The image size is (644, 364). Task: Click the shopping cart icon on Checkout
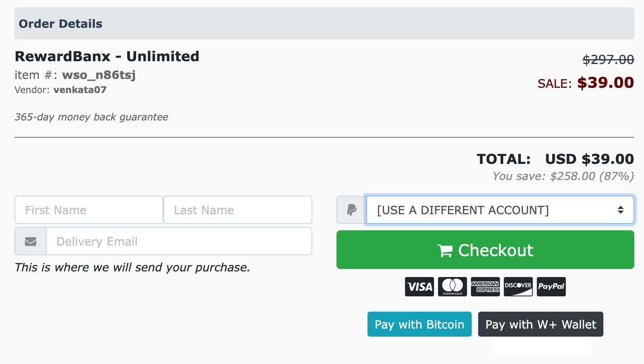[445, 251]
